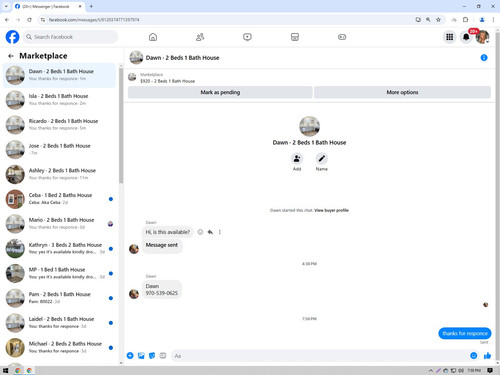Click the Mark as pending button

point(220,92)
